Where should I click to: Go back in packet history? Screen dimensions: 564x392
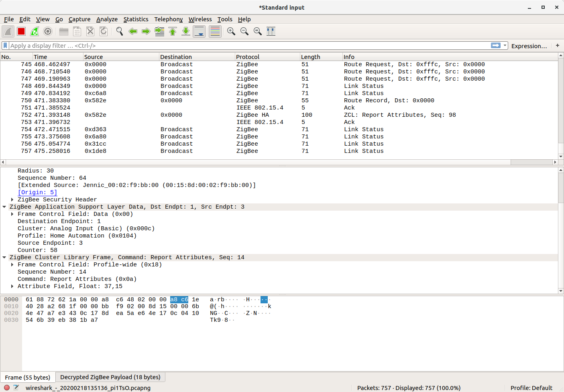[x=133, y=31]
